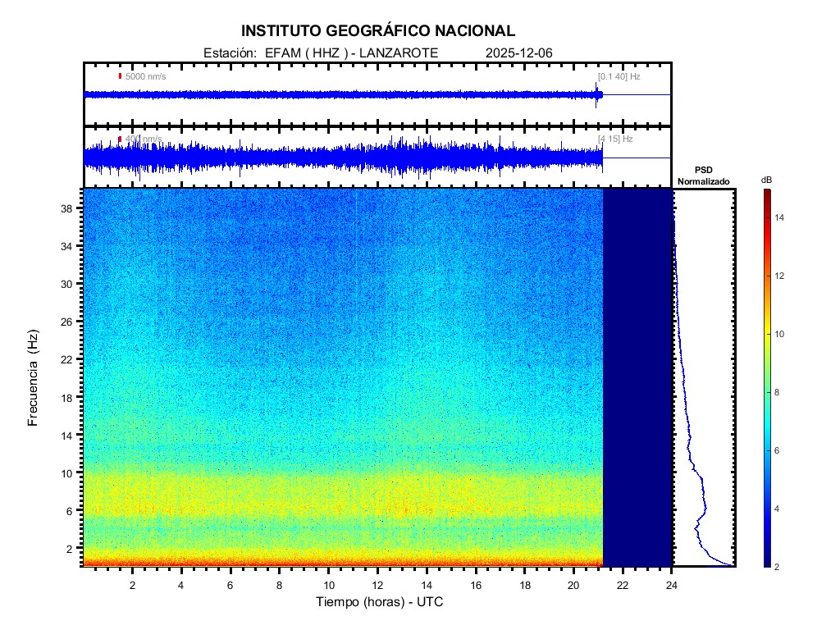The image size is (840, 630).
Task: Click the yellow 10 dB colorbar level
Action: point(766,335)
